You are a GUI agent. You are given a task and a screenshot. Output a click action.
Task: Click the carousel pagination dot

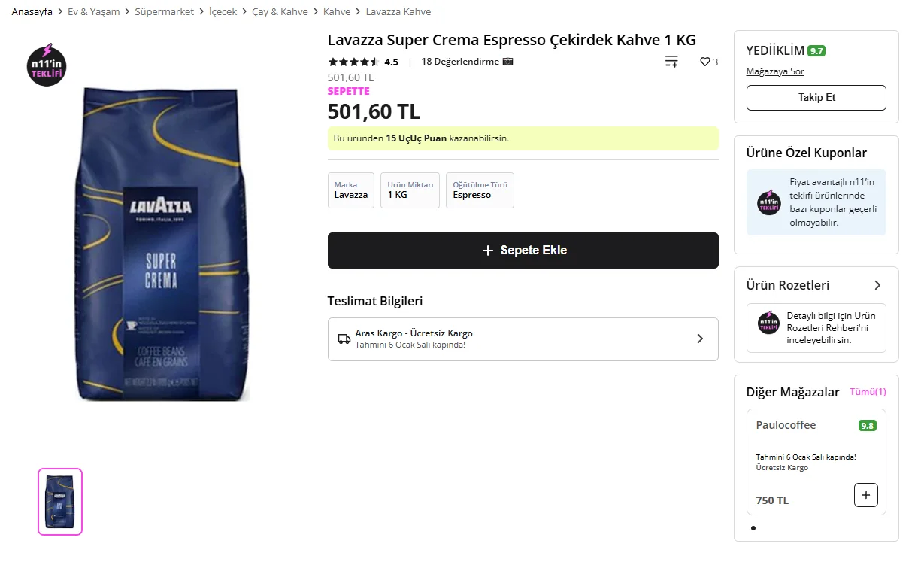coord(753,528)
